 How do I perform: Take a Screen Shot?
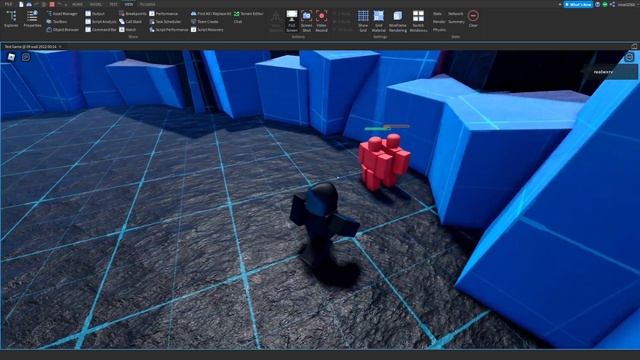pyautogui.click(x=307, y=21)
